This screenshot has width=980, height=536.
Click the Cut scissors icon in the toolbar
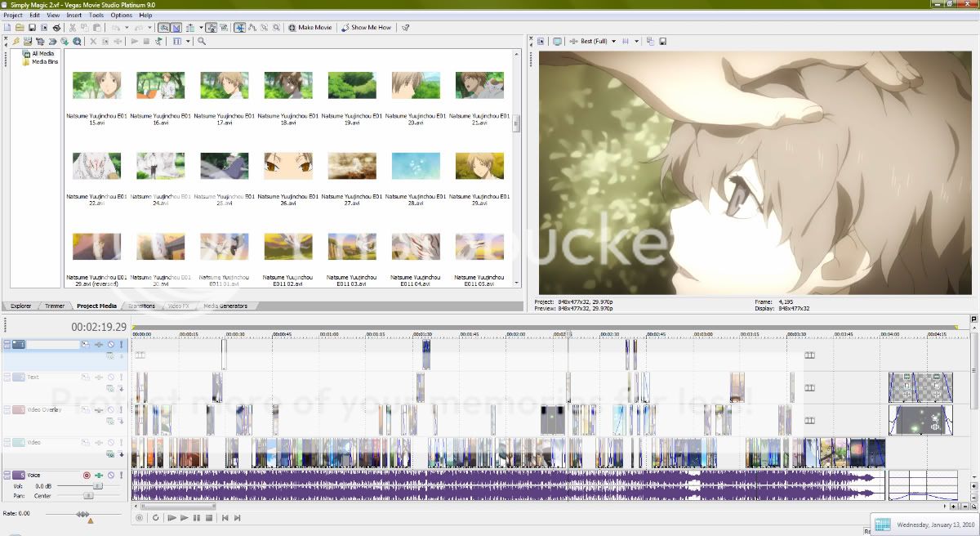pos(73,27)
